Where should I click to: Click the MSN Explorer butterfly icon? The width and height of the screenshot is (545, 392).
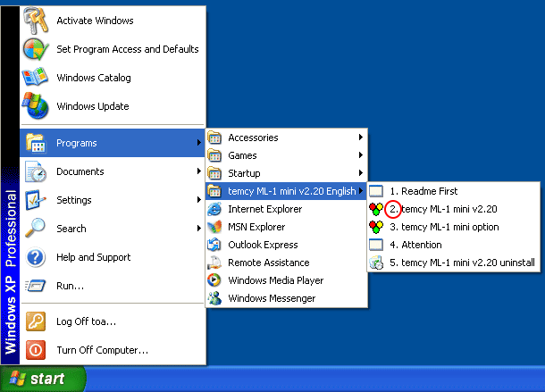coord(214,227)
